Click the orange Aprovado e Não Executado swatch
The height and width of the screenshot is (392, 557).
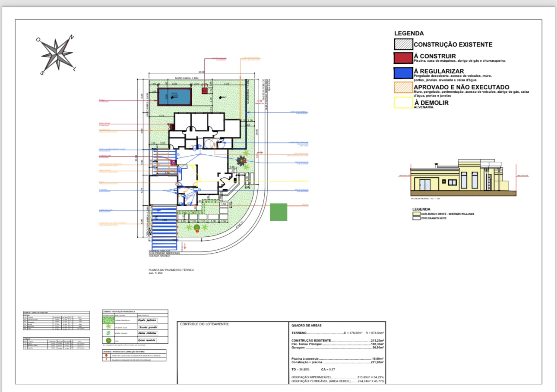point(403,88)
